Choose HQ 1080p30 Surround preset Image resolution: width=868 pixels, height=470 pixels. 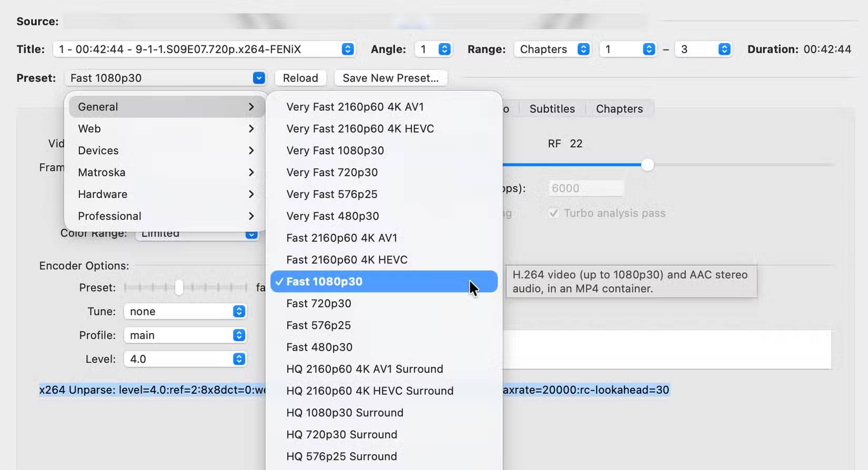pyautogui.click(x=345, y=413)
